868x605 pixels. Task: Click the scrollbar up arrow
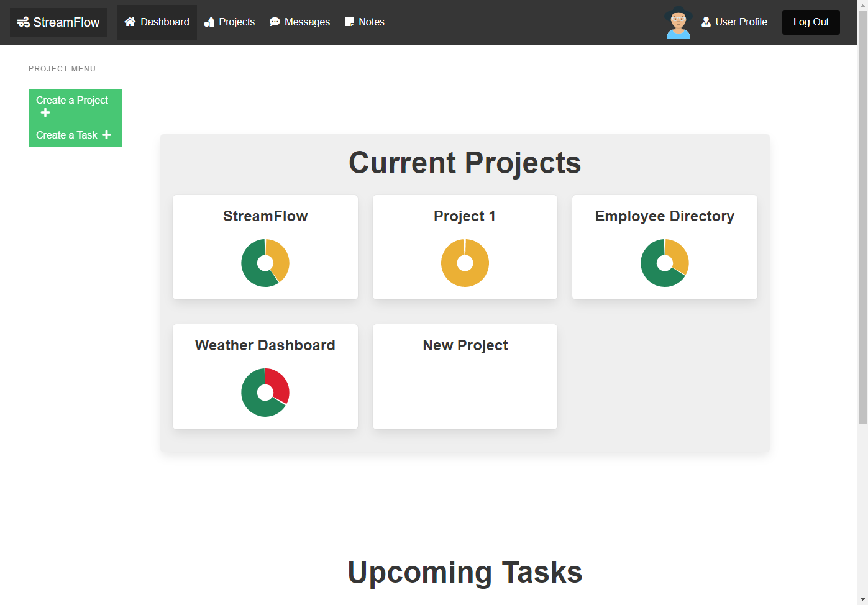coord(862,5)
